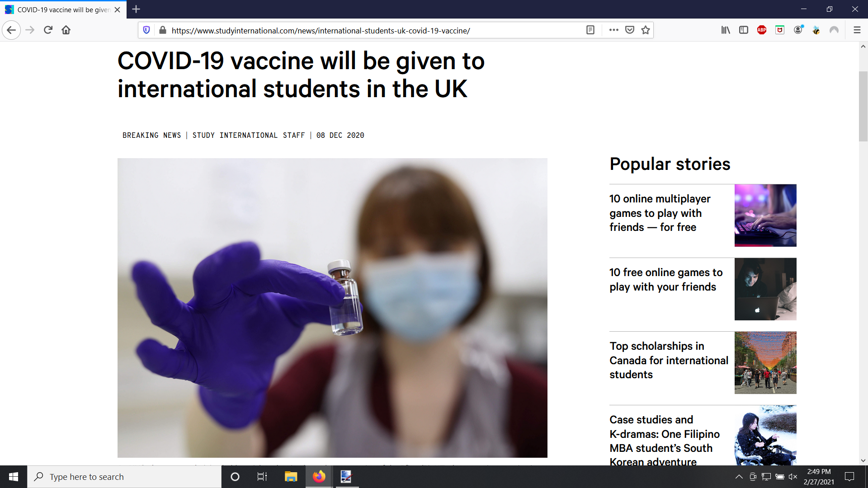Click the Windows taskbar search box
Viewport: 868px width, 488px height.
[x=124, y=477]
